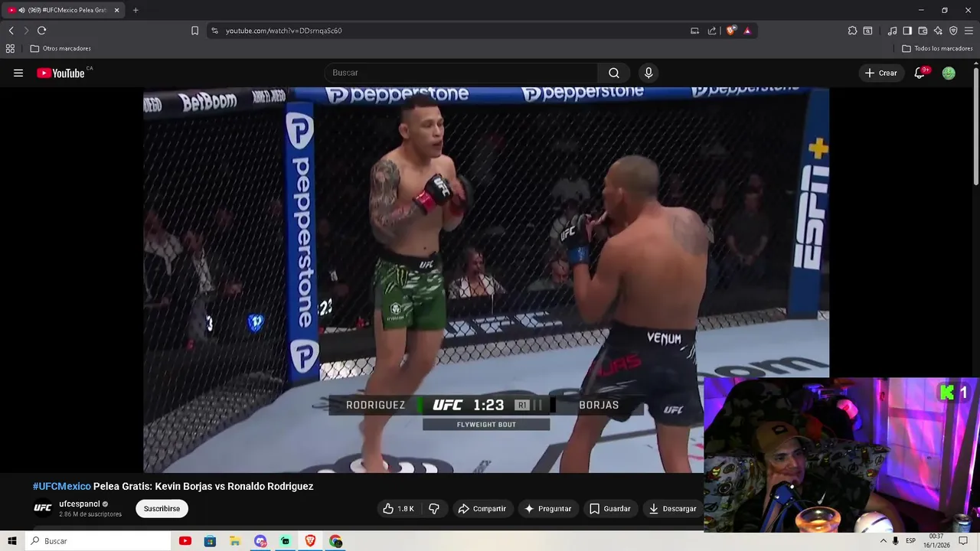Close the UFCMexico YouTube tab
Screen dimensions: 980x551
pyautogui.click(x=116, y=10)
